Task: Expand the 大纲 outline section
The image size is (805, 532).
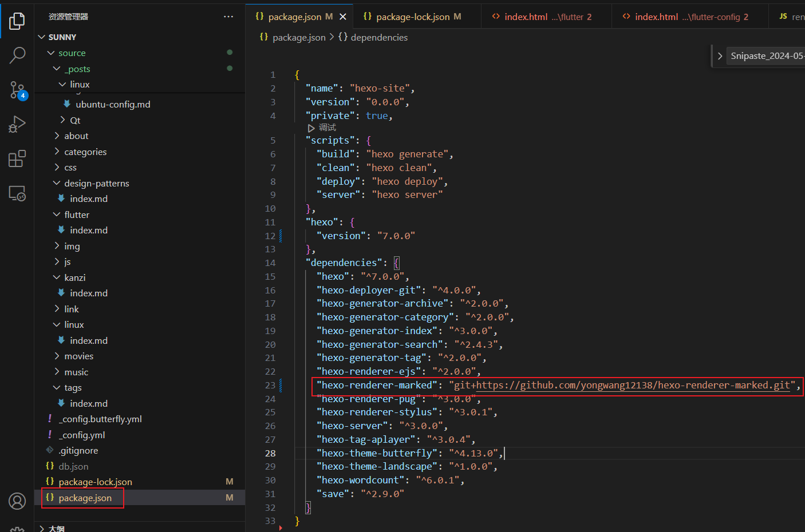Action: 42,528
